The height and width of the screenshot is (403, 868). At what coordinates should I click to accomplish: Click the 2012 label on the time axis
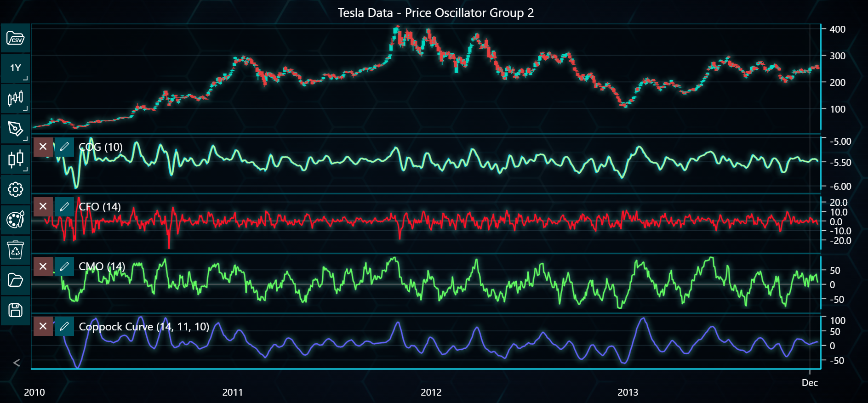(431, 392)
